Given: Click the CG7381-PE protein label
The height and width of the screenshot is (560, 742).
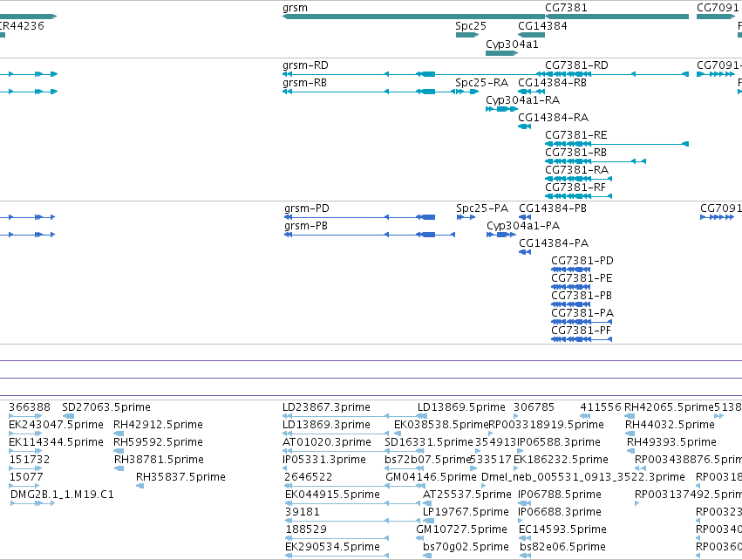Looking at the screenshot, I should [582, 278].
